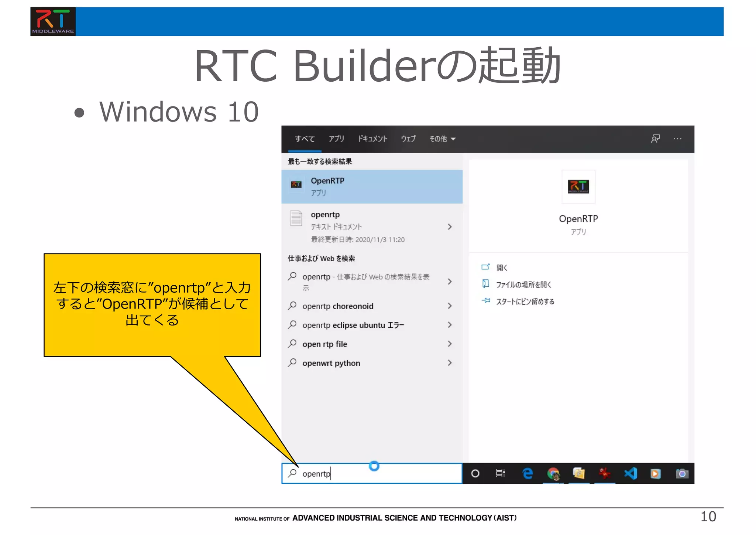Select the open rtp file suggestion
Viewport: 756px width, 535px height.
372,344
